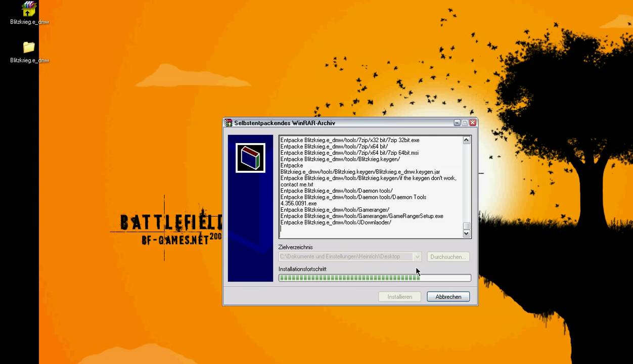Screen dimensions: 633x364
Task: Click the log line '4.356.0091.exe'
Action: click(x=299, y=203)
